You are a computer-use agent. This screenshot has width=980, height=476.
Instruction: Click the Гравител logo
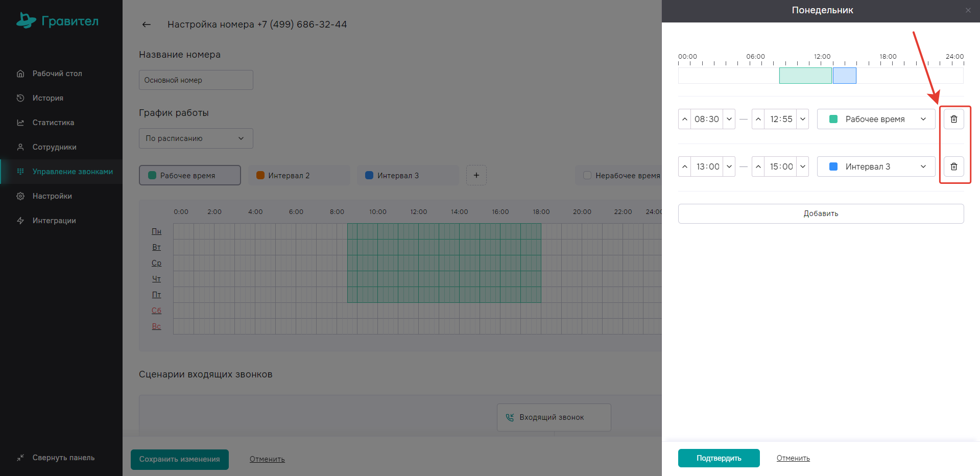57,20
